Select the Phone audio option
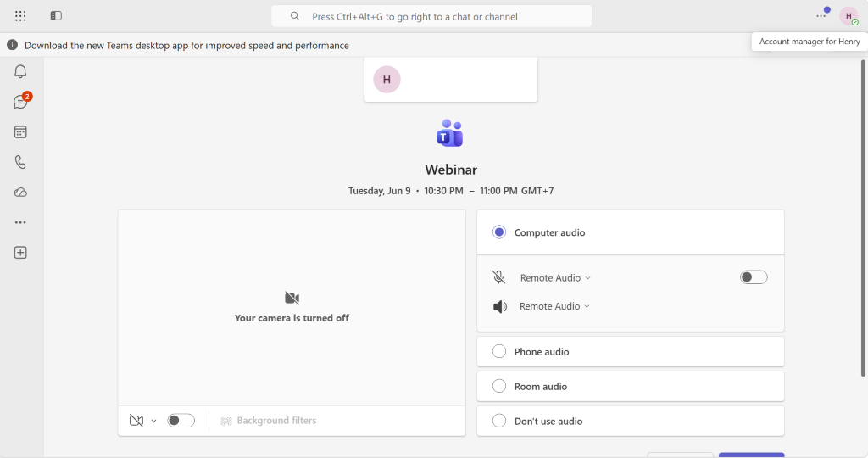 click(x=631, y=352)
